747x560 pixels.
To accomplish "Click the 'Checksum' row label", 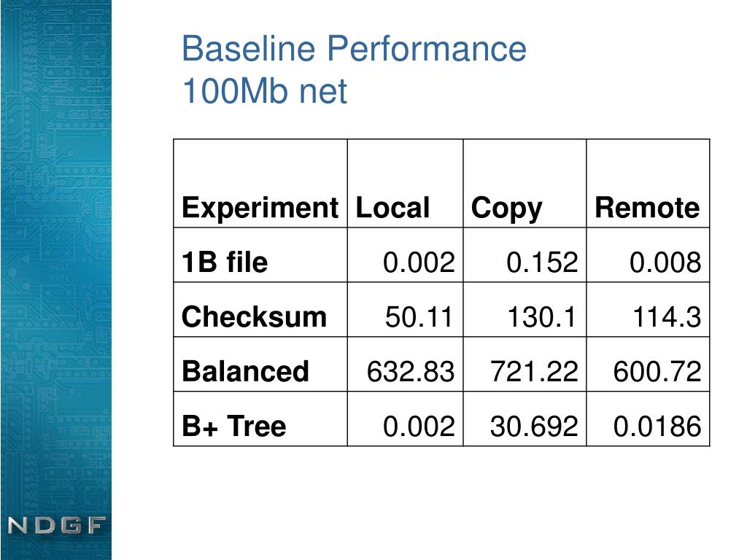I will coord(254,316).
